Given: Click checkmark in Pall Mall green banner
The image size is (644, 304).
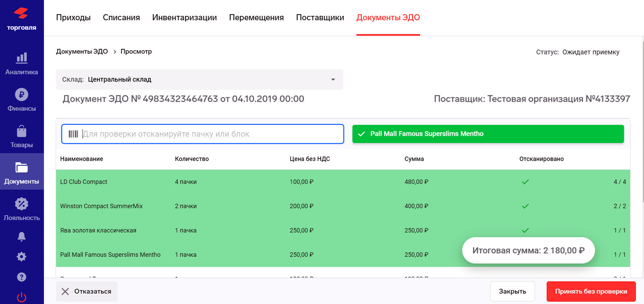Looking at the screenshot, I should (x=361, y=134).
